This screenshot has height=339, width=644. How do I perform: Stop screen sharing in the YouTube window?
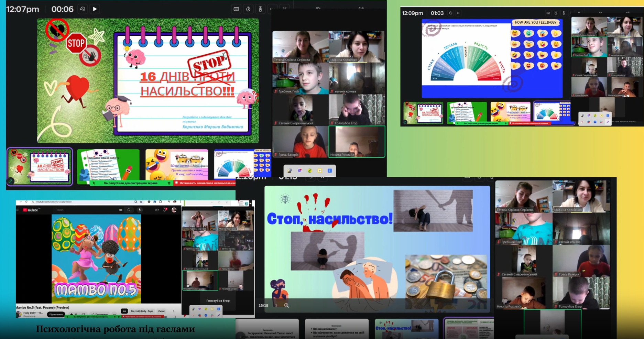click(x=143, y=317)
